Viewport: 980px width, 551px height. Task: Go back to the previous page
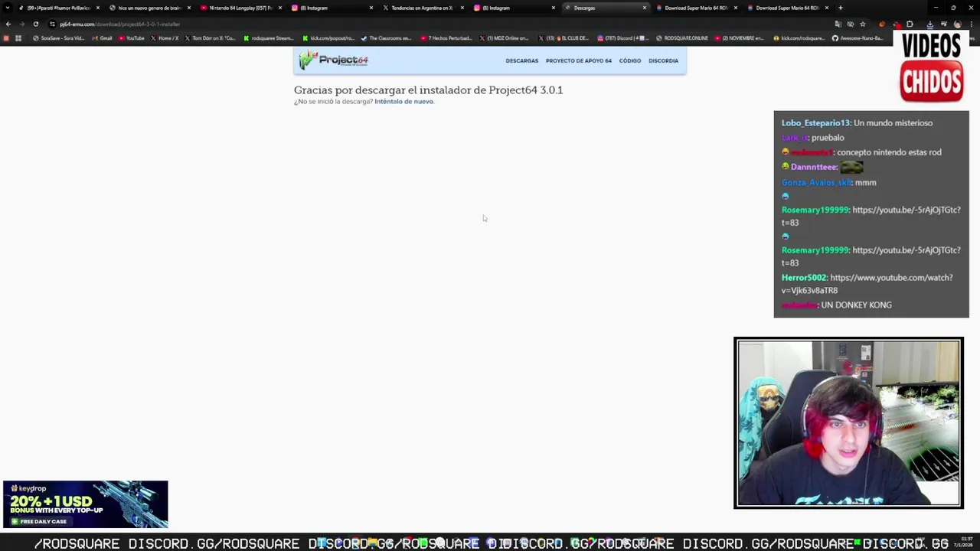(8, 24)
